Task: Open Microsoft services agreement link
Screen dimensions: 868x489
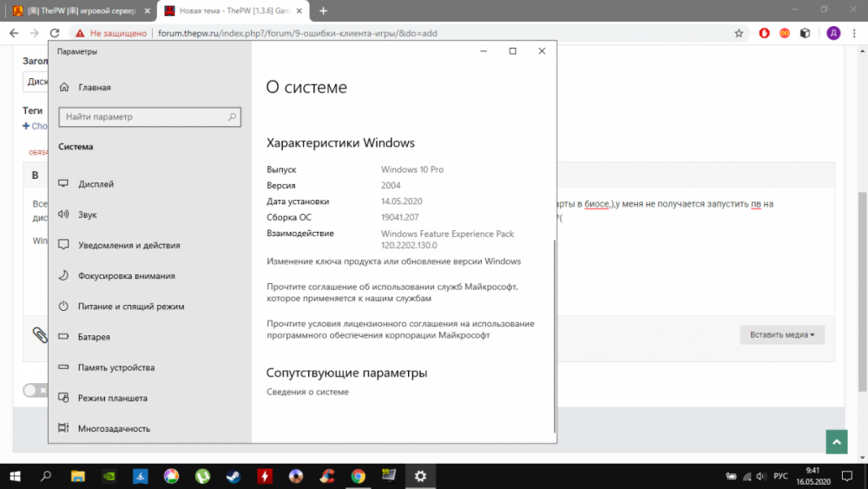Action: (x=392, y=293)
